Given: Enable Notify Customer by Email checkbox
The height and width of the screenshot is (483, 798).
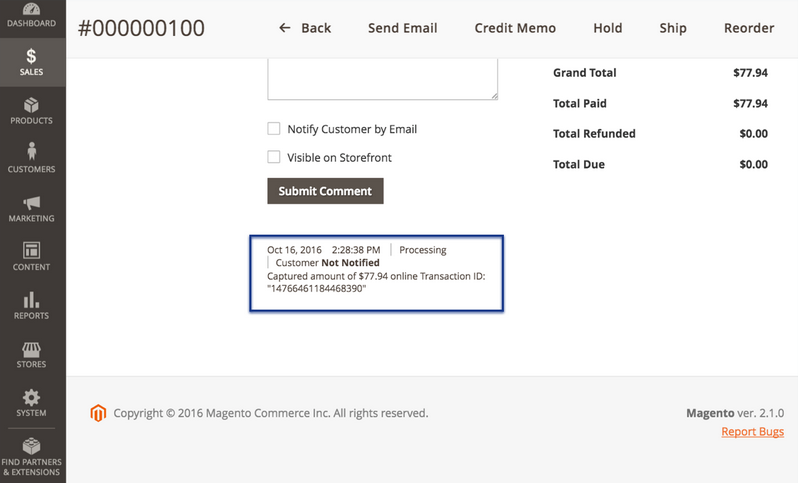Looking at the screenshot, I should (274, 129).
